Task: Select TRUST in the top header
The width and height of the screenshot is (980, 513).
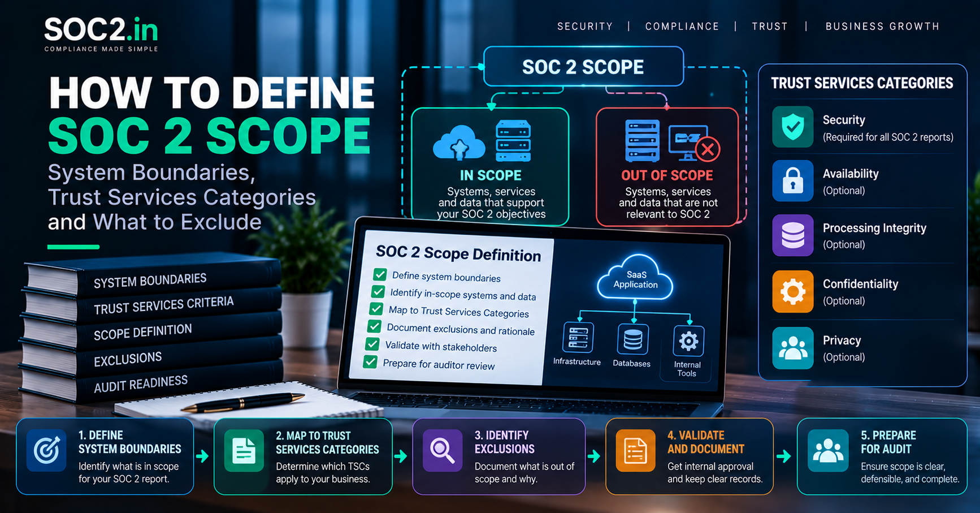Action: pos(770,27)
